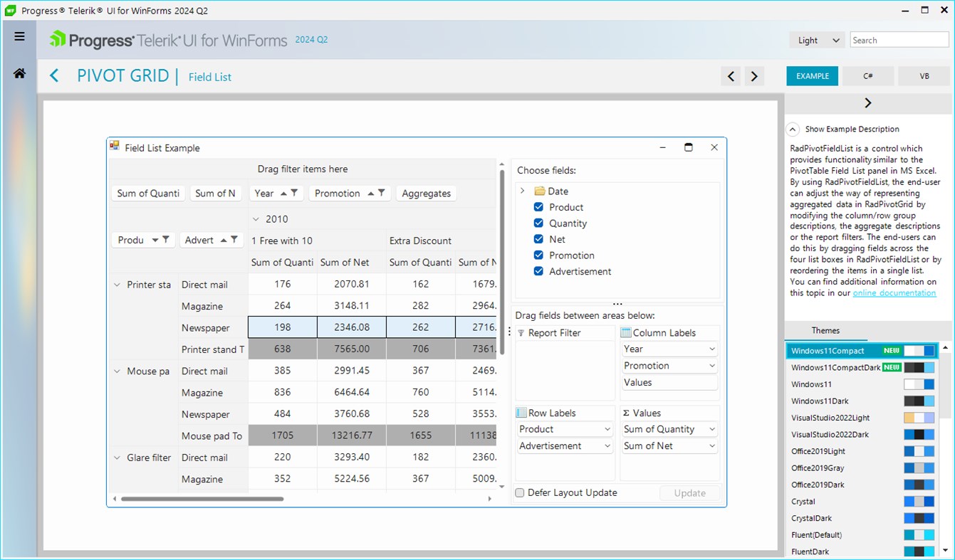This screenshot has height=560, width=955.
Task: Click the Sum of Quanti field button
Action: click(148, 193)
